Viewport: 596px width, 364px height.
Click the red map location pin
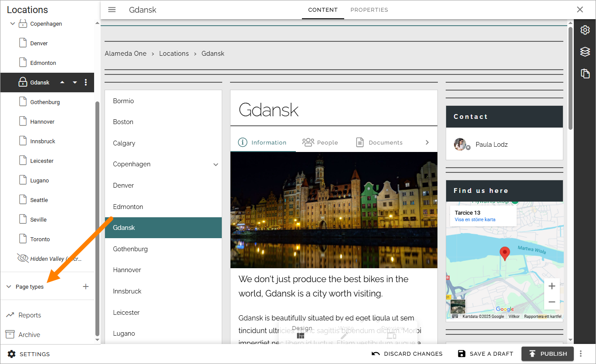pyautogui.click(x=505, y=253)
